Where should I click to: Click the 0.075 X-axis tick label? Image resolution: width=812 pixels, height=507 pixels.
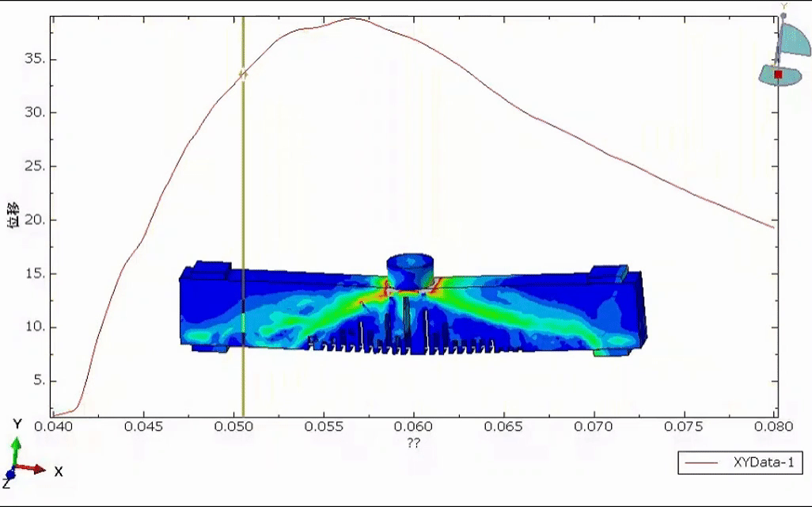click(684, 427)
